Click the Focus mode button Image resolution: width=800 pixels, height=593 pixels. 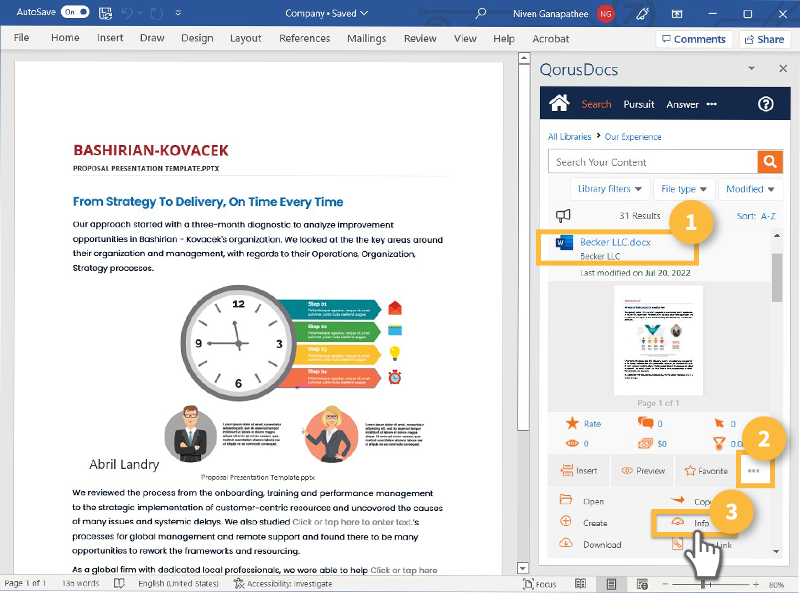pos(539,584)
